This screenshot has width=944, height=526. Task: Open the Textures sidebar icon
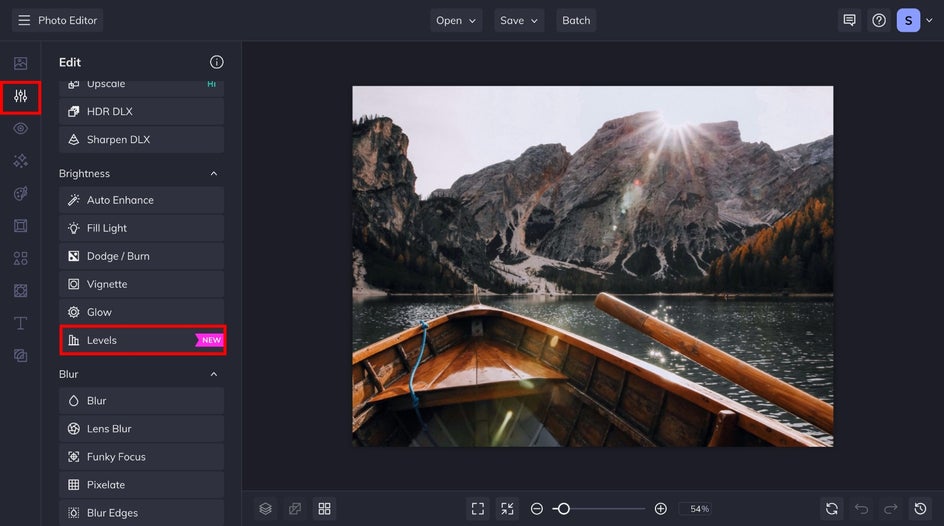[x=20, y=291]
